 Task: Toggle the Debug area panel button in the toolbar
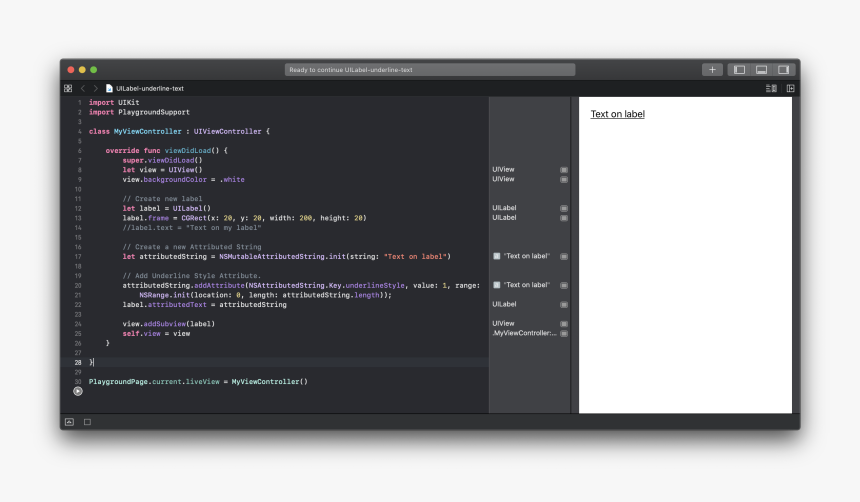pyautogui.click(x=761, y=70)
